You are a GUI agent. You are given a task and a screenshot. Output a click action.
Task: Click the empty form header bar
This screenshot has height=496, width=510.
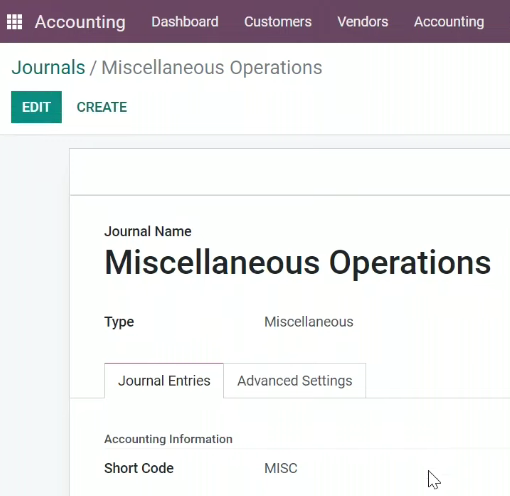pyautogui.click(x=290, y=172)
